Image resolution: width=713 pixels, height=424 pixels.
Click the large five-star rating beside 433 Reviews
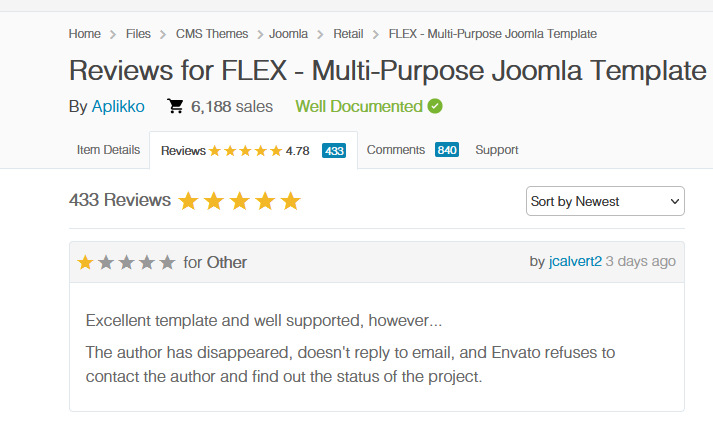[x=239, y=201]
